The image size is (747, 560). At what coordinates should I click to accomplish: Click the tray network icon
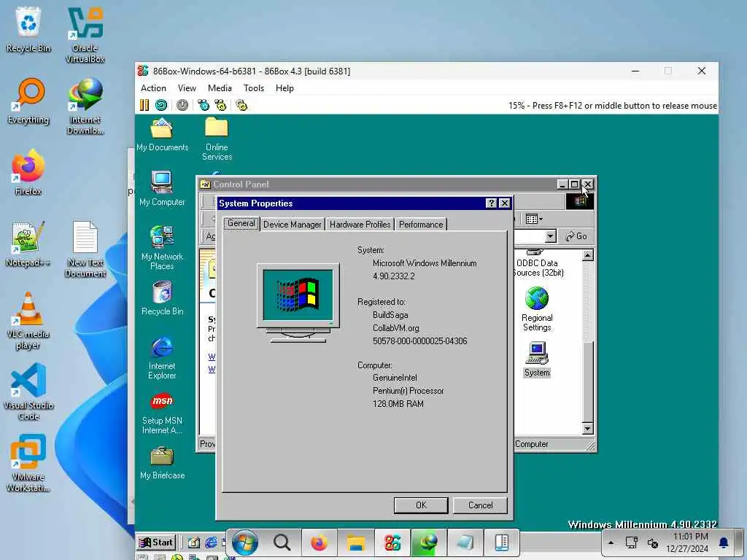click(x=632, y=542)
